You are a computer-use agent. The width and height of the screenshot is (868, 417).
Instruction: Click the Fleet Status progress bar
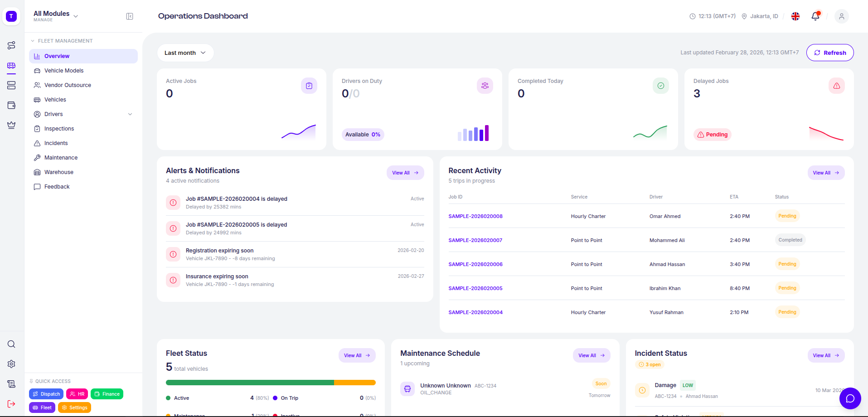pos(271,383)
